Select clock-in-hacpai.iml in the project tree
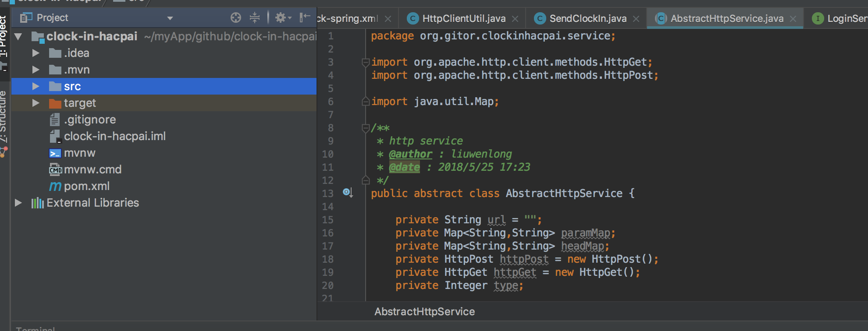The image size is (868, 331). [x=114, y=136]
